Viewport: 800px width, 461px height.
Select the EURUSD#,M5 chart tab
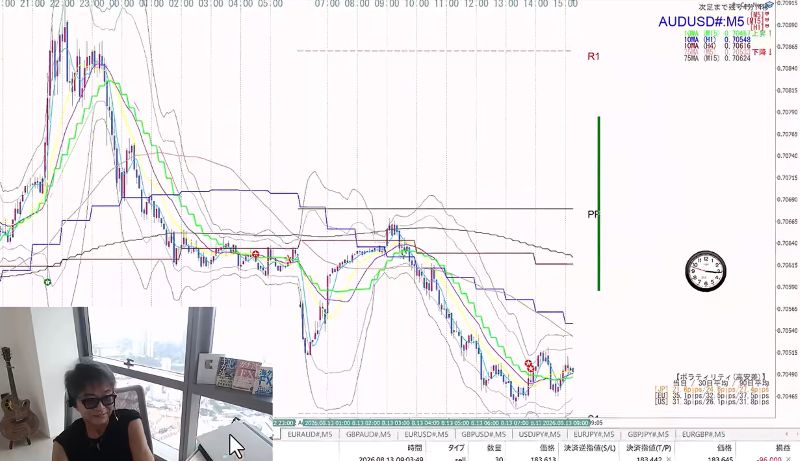coord(426,434)
